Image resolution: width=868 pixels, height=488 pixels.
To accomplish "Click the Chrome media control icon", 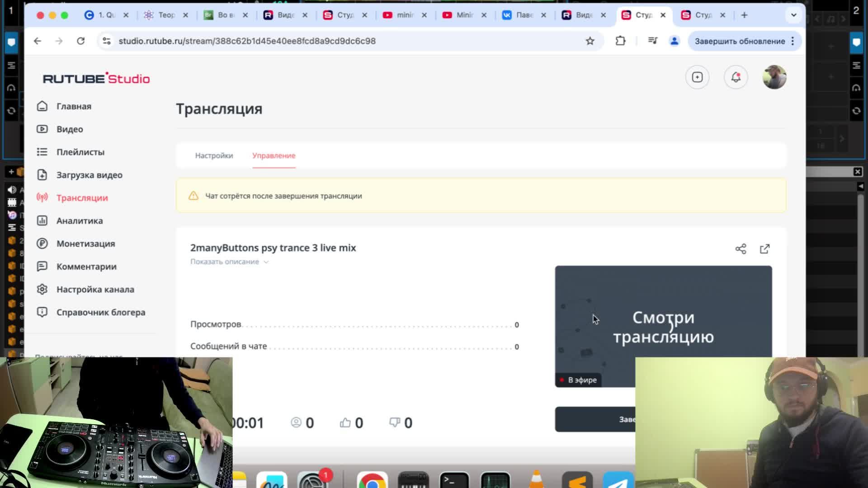I will [652, 41].
